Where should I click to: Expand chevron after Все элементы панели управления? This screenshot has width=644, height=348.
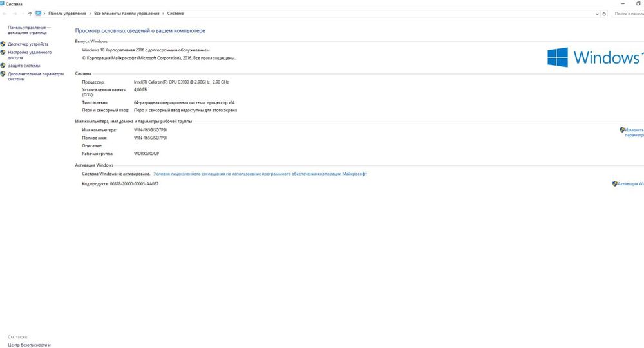tap(163, 14)
